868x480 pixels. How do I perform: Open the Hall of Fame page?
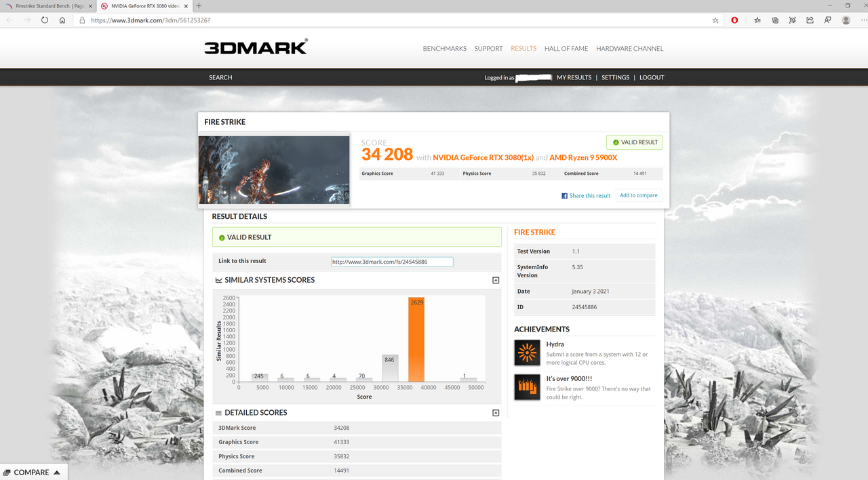pos(566,49)
